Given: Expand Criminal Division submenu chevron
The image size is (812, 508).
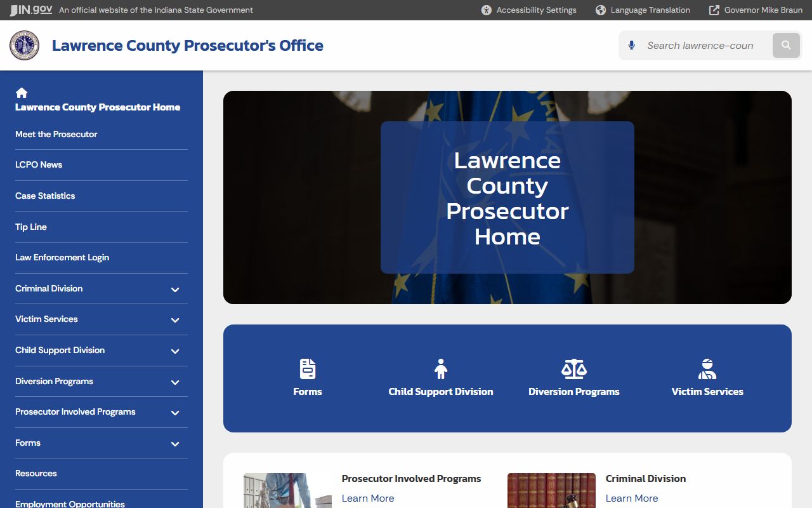Looking at the screenshot, I should [175, 290].
